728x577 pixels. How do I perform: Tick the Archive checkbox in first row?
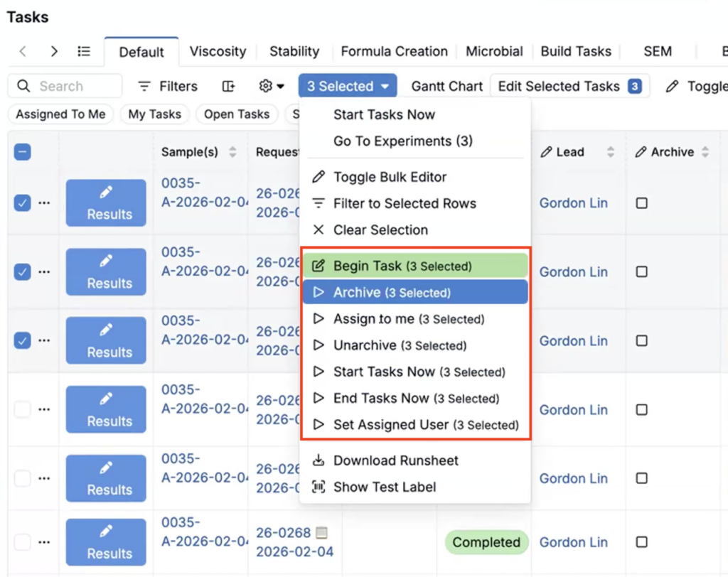(642, 203)
